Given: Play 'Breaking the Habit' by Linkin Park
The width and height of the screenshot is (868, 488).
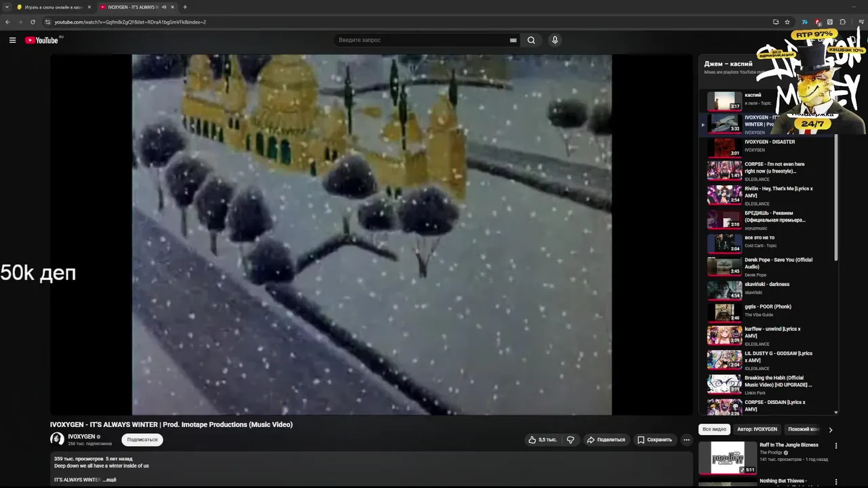Looking at the screenshot, I should point(766,384).
